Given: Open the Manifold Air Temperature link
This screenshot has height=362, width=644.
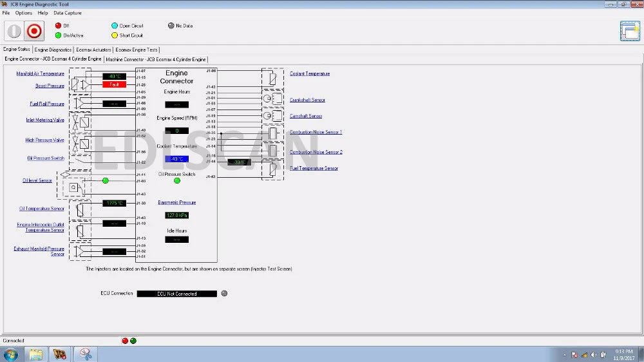Looking at the screenshot, I should click(40, 73).
